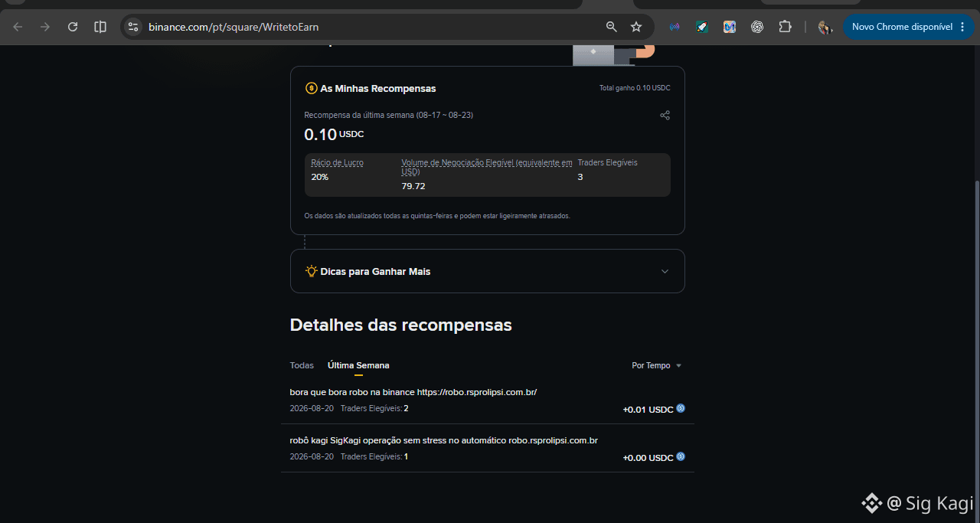Screen dimensions: 980x523
Task: Click the Detalhes das recompensas heading
Action: tap(400, 325)
